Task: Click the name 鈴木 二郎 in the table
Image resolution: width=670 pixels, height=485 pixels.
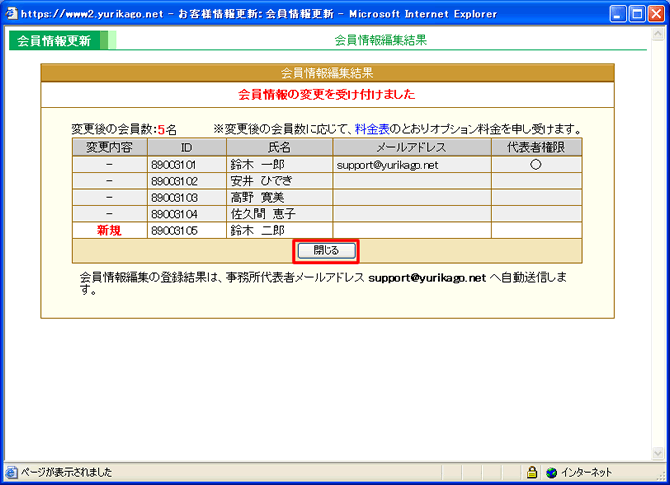Action: (257, 230)
